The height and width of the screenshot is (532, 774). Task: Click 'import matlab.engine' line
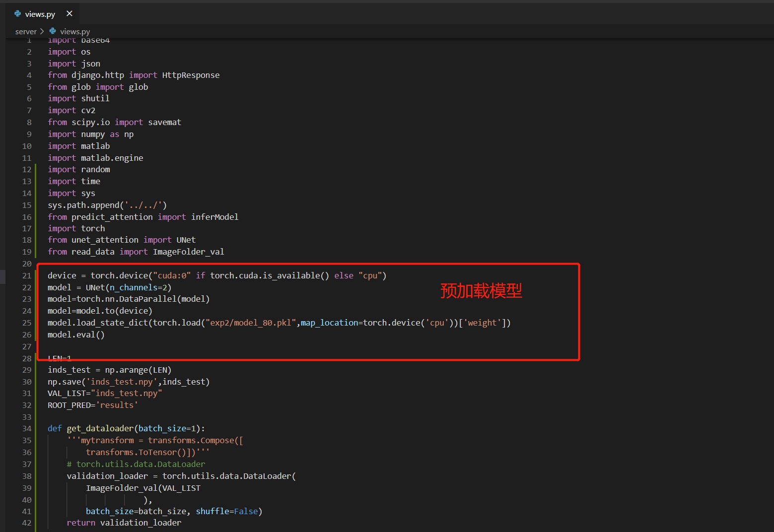tap(95, 158)
